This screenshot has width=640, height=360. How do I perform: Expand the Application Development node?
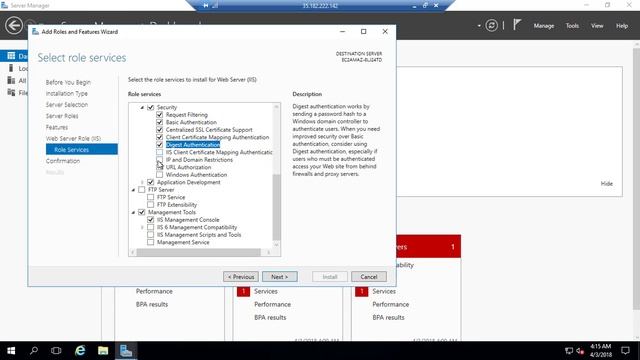[x=142, y=182]
